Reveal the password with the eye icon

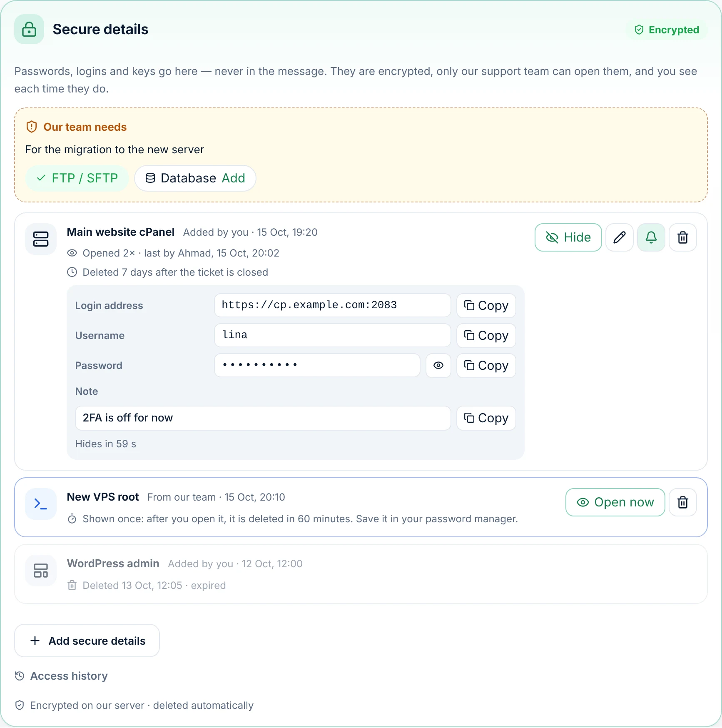pyautogui.click(x=438, y=366)
